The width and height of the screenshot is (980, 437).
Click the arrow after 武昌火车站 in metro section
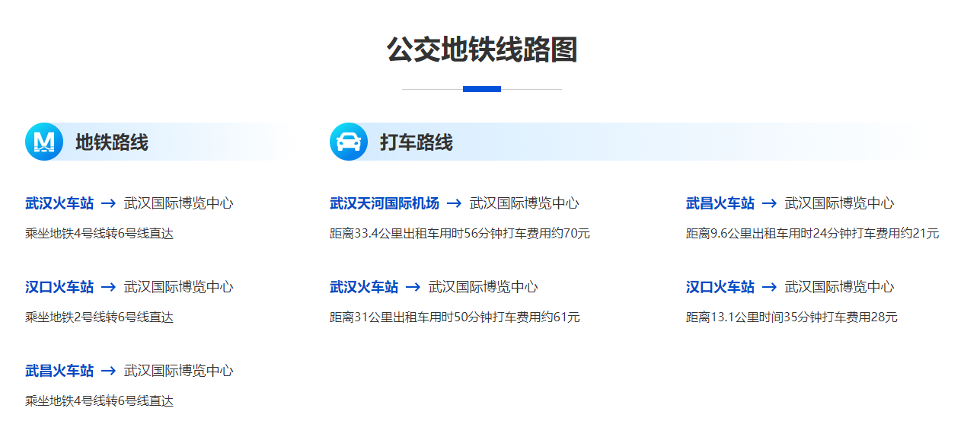pos(109,371)
